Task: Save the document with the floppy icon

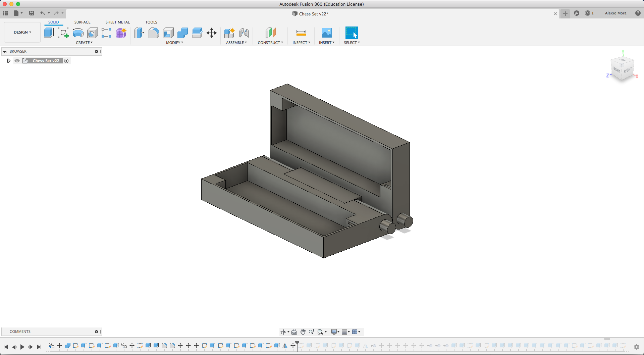Action: (x=32, y=13)
